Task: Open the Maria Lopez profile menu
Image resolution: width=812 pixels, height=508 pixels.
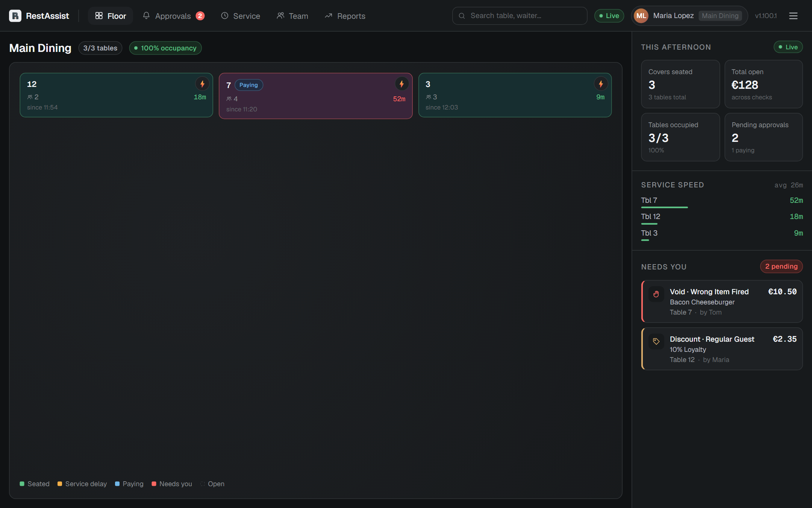Action: [x=689, y=16]
